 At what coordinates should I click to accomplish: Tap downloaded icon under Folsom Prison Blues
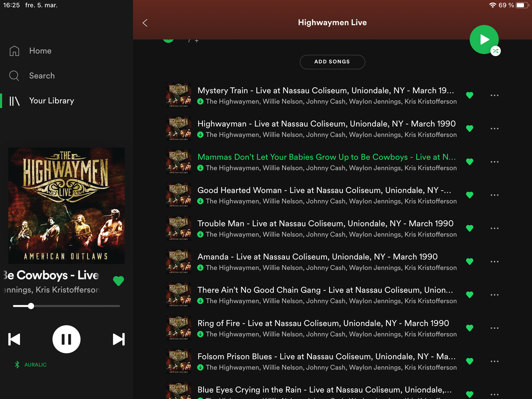(200, 368)
